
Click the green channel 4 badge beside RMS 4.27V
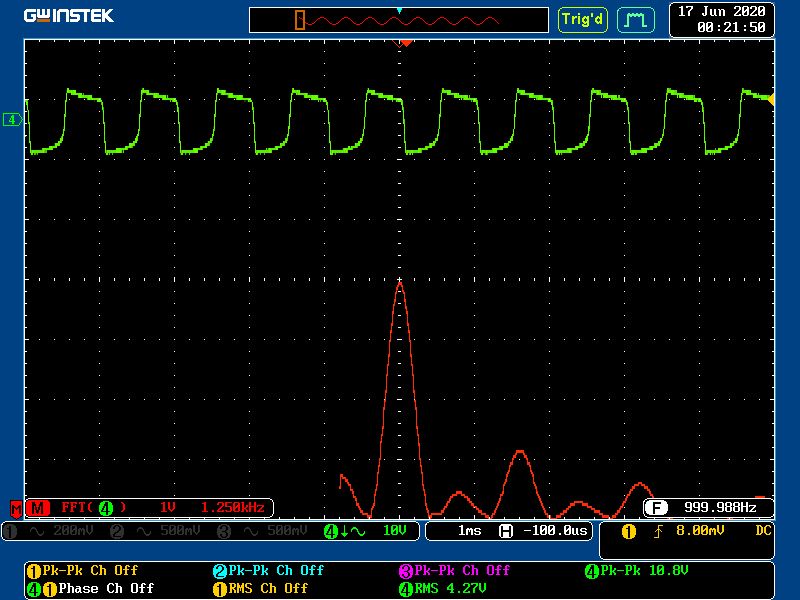click(x=406, y=590)
